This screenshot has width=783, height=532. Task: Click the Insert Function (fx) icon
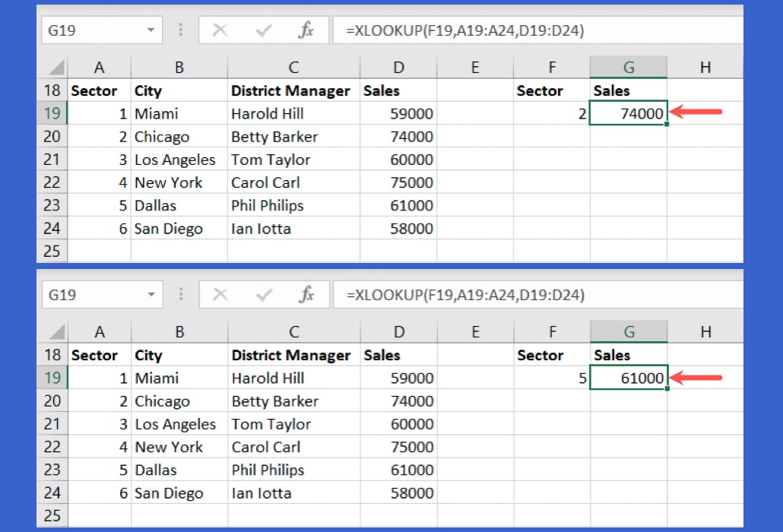(307, 30)
